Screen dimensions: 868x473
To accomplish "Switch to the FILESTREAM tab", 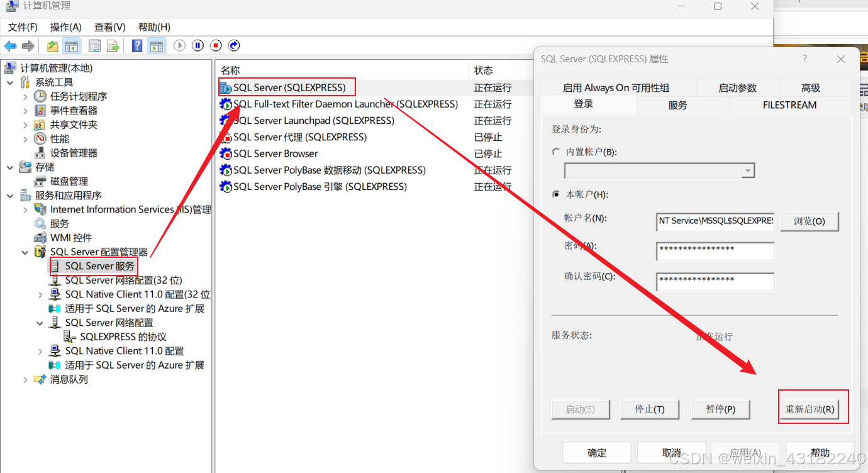I will click(x=789, y=105).
